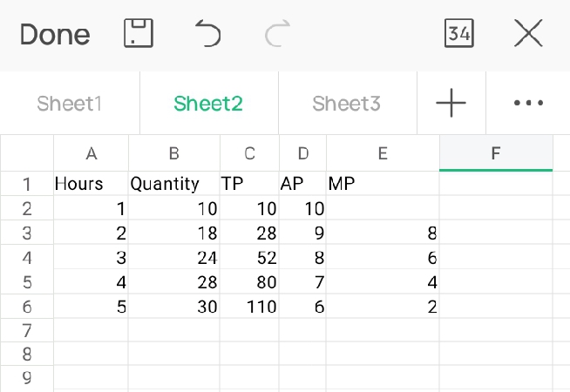Select the empty MP cell in row 2

coord(382,208)
